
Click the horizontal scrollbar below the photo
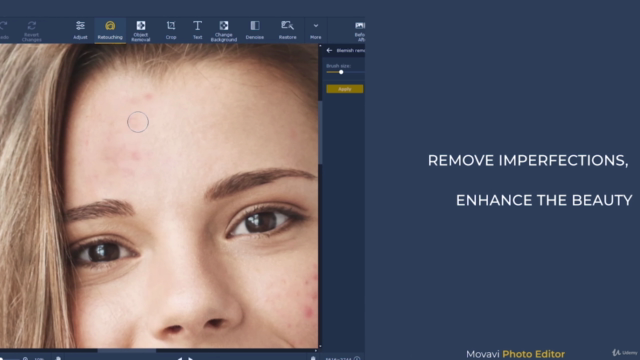[127, 350]
